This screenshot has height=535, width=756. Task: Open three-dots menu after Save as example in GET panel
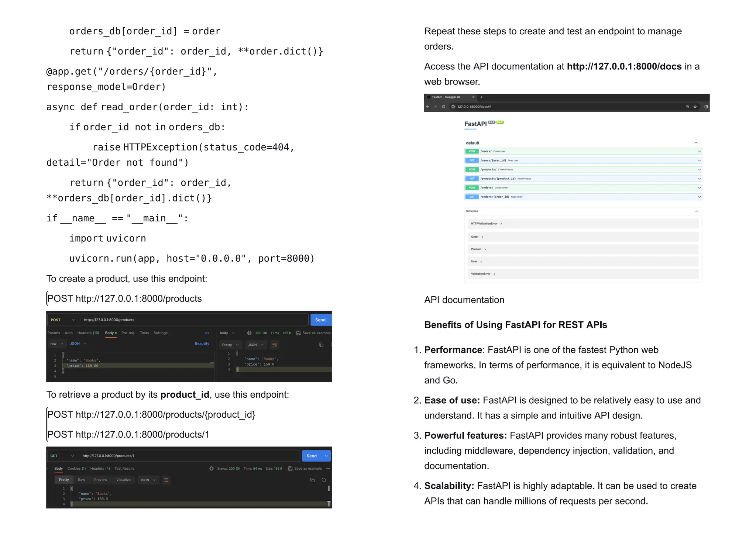(328, 469)
